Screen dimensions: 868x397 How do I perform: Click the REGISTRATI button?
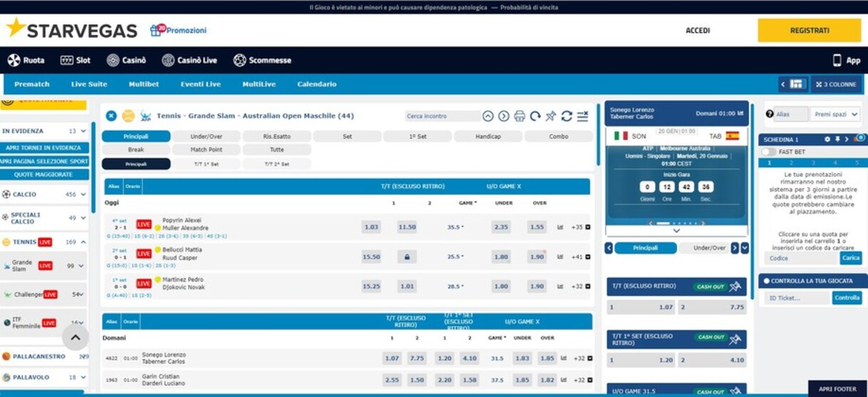pos(810,31)
